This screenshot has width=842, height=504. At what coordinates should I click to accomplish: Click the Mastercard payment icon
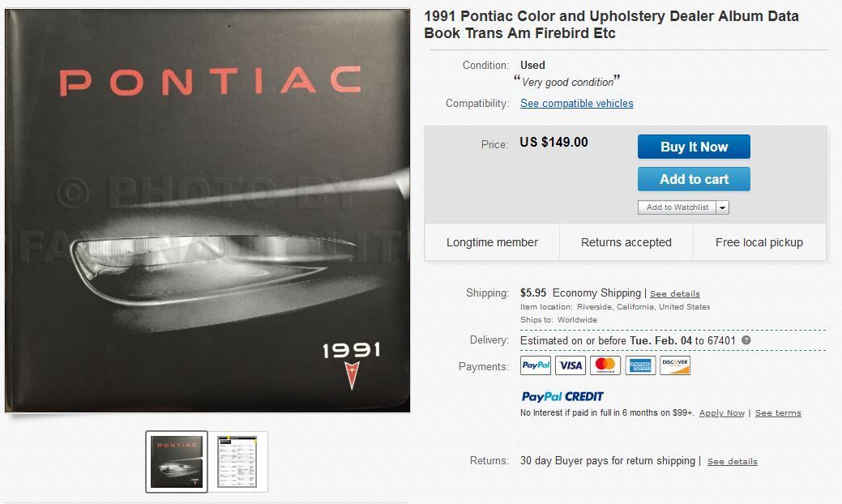[x=605, y=365]
